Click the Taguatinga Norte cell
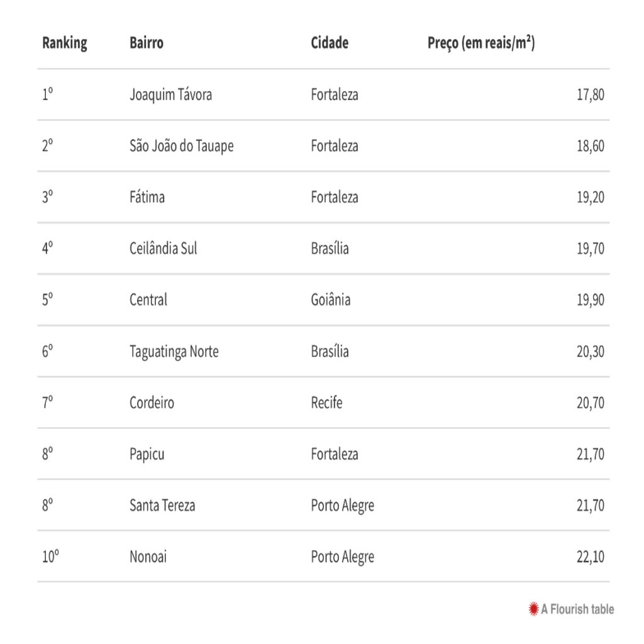Viewport: 644px width, 644px height. [174, 352]
